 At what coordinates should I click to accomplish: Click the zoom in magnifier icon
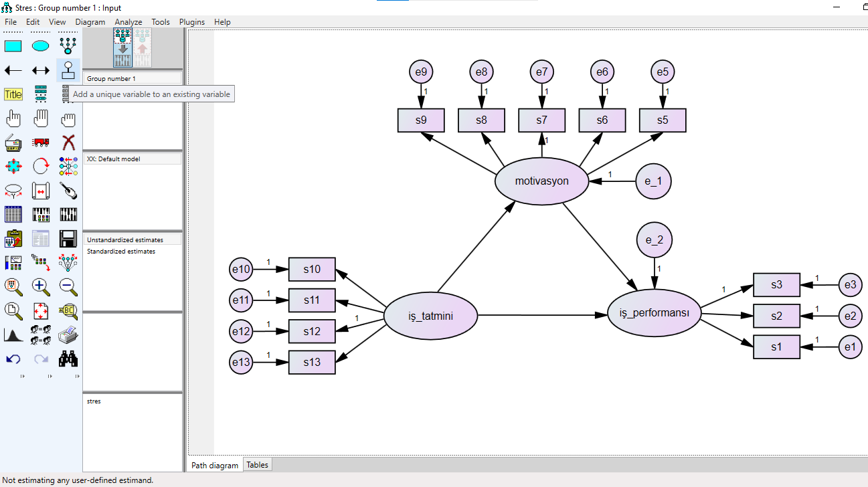pos(41,286)
